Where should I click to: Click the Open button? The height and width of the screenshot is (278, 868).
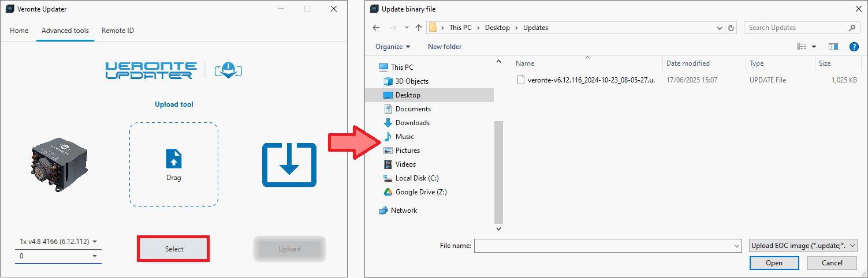click(x=774, y=263)
